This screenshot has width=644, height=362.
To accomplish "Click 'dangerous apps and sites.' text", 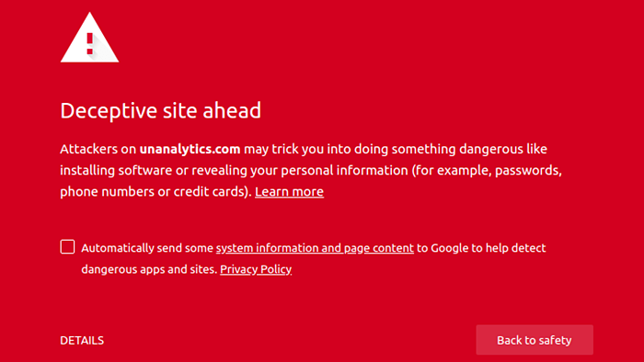I will (149, 269).
